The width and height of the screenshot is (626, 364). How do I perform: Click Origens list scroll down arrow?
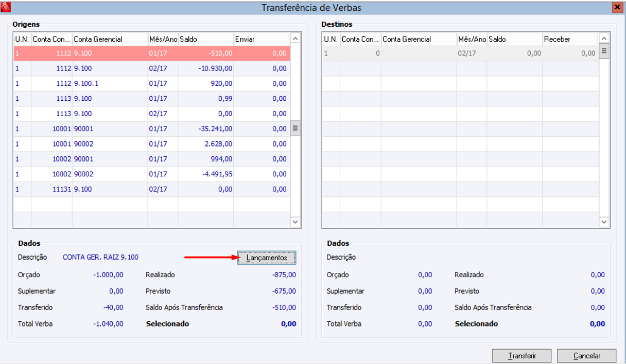click(x=295, y=222)
